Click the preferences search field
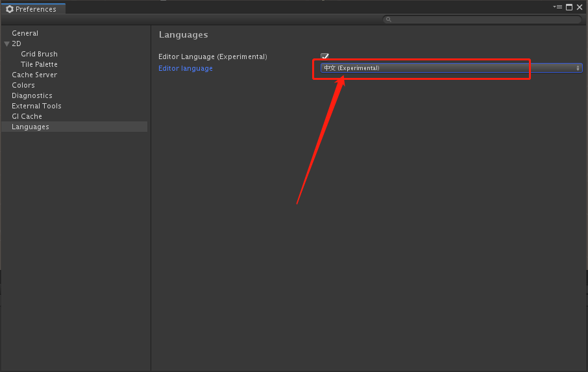588x372 pixels. pyautogui.click(x=482, y=19)
